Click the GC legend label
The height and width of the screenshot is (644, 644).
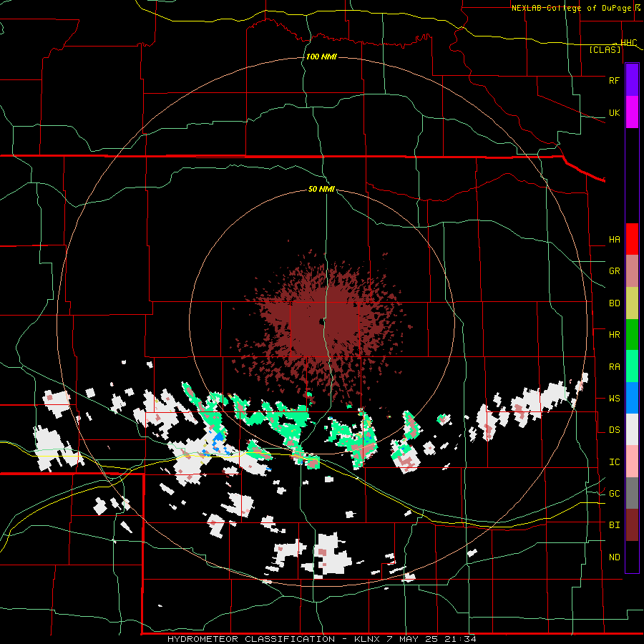pyautogui.click(x=614, y=494)
